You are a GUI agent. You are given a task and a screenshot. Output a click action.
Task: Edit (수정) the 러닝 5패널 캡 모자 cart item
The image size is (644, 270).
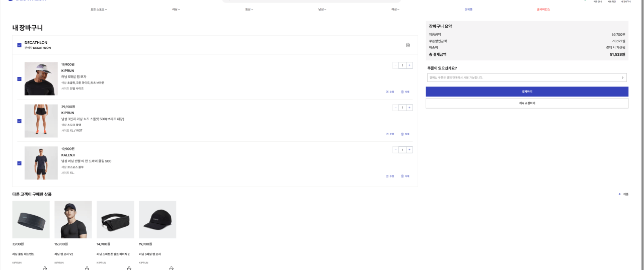point(390,92)
